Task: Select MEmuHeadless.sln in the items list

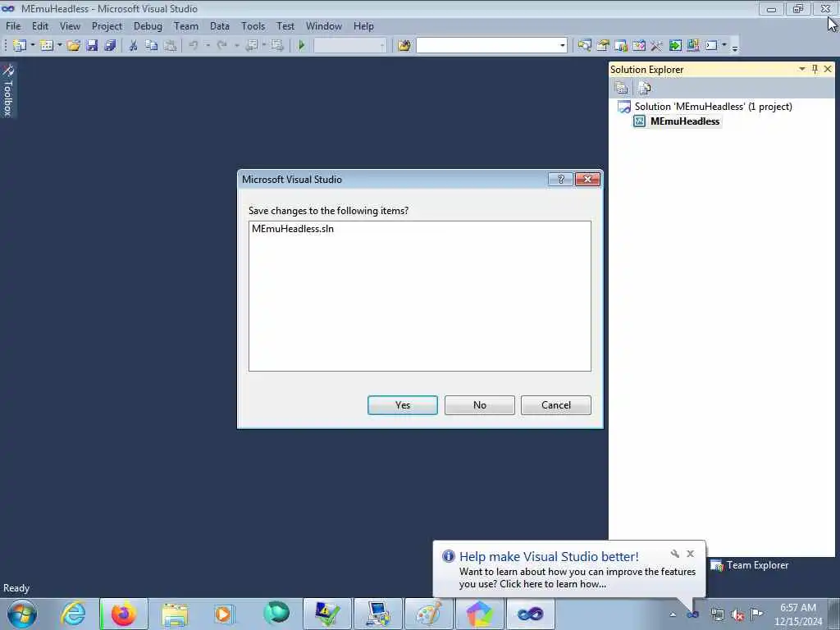Action: click(293, 229)
